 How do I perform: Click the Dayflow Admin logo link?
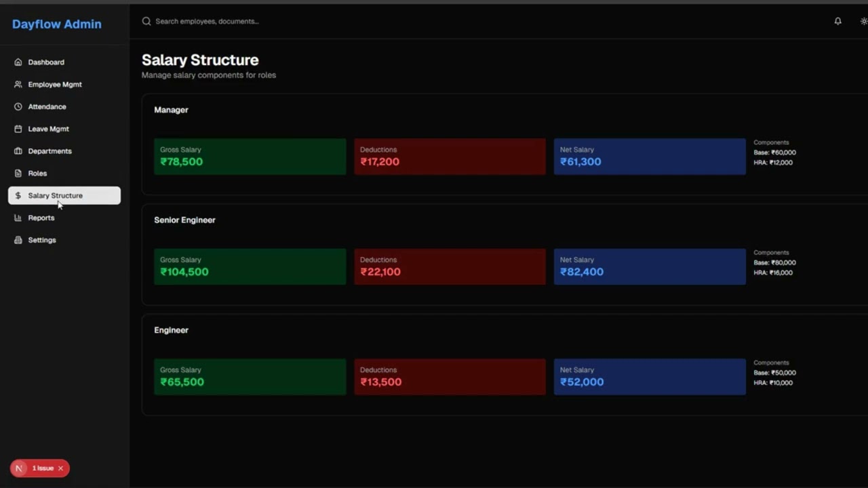point(57,24)
